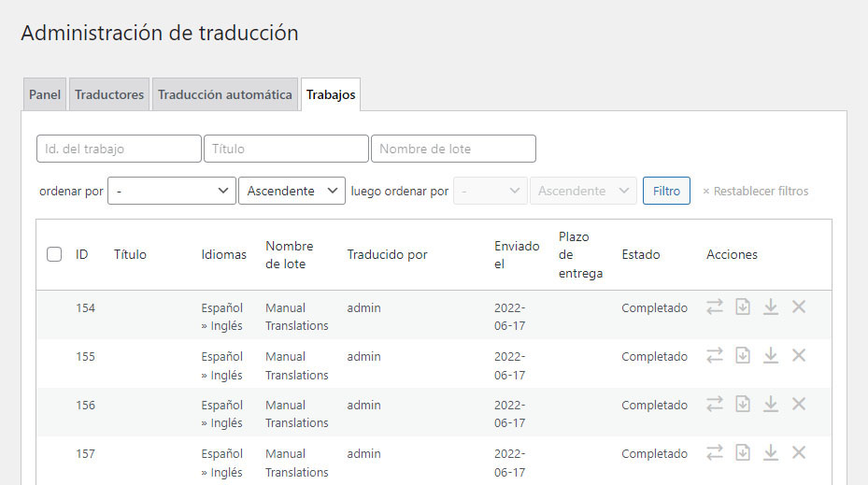Click the 'Traducido por' column header
This screenshot has height=485, width=868.
pyautogui.click(x=387, y=255)
